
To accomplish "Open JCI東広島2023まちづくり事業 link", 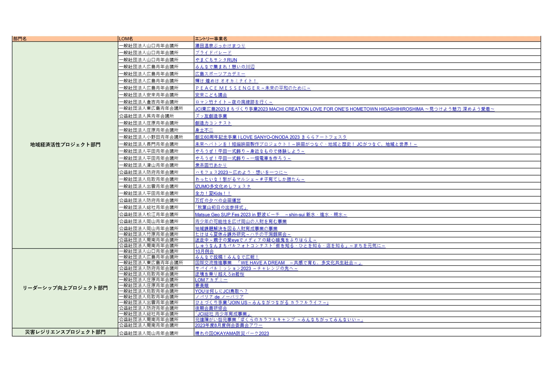I will point(344,109).
